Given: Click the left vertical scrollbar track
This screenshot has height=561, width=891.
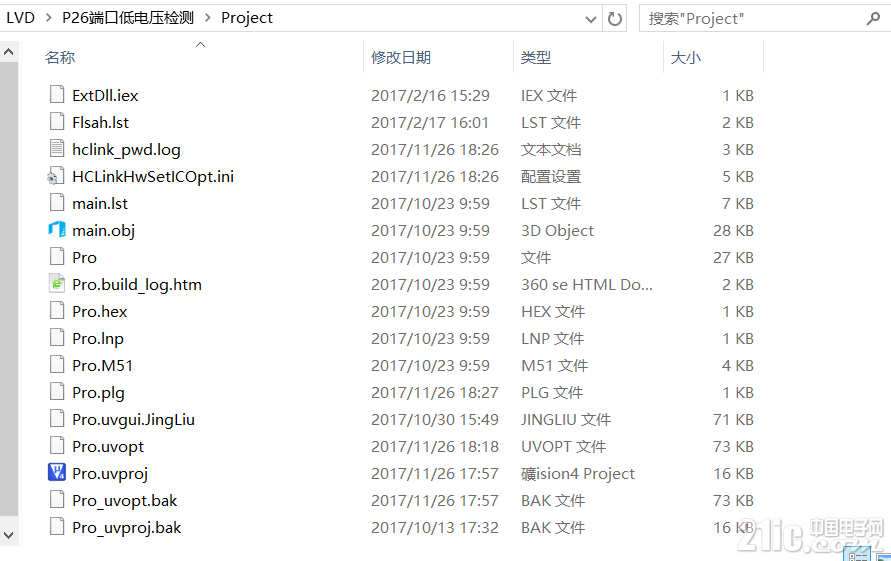Looking at the screenshot, I should [9, 290].
